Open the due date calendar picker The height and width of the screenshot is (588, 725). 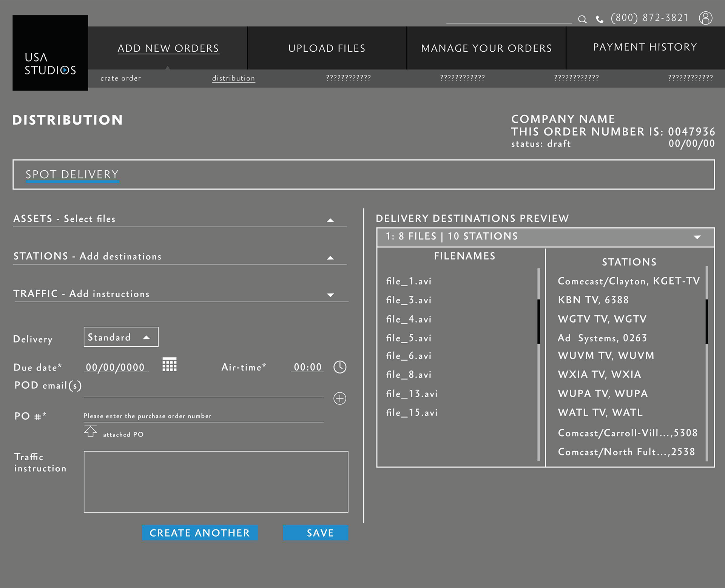coord(170,364)
